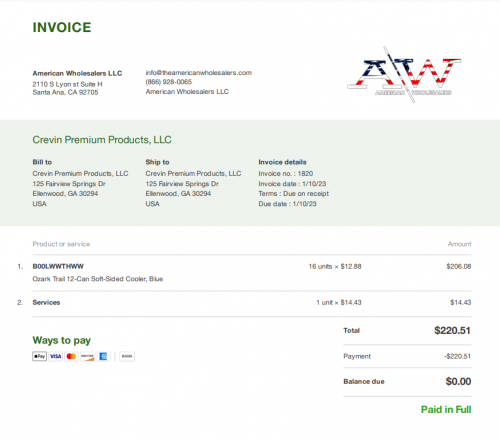Click the Invoice no. 1820 text

click(x=286, y=173)
